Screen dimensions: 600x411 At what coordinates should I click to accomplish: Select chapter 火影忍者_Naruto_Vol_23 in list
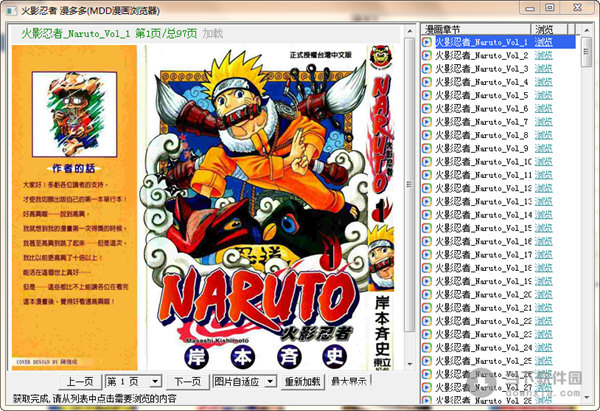pos(484,334)
